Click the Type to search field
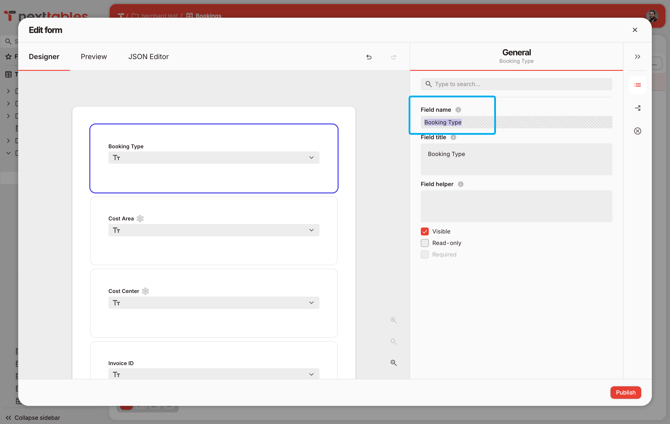670x424 pixels. point(516,84)
